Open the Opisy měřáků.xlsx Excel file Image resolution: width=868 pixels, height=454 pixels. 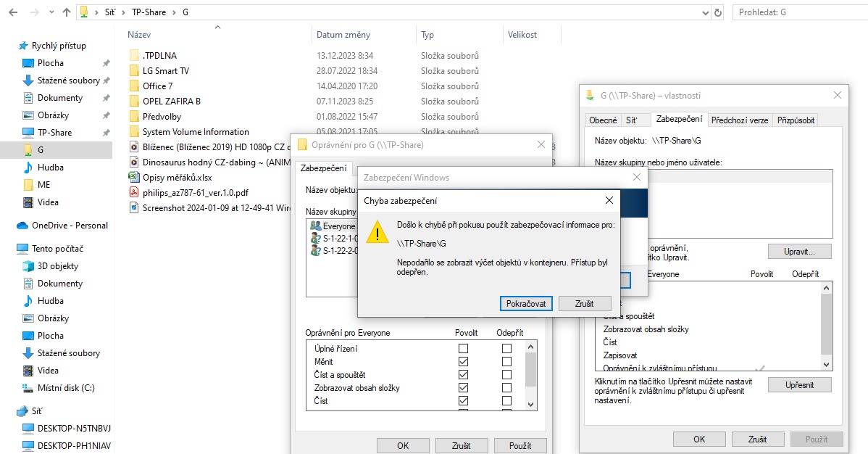tap(176, 177)
